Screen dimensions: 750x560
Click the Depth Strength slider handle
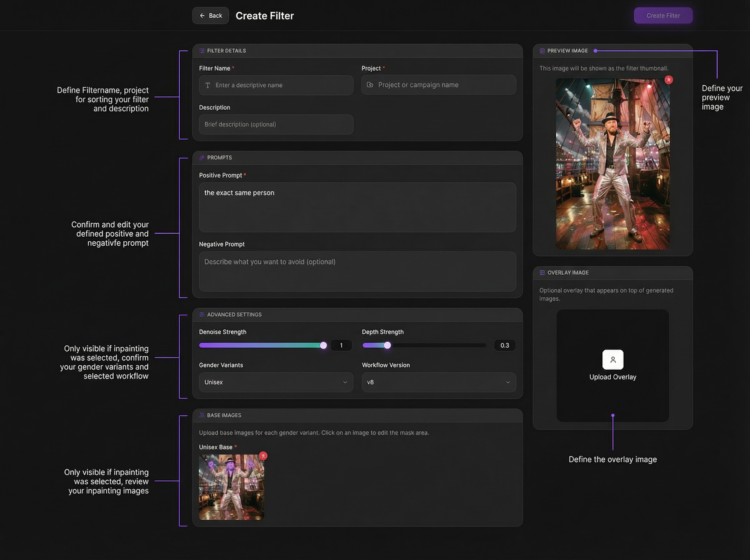[387, 345]
